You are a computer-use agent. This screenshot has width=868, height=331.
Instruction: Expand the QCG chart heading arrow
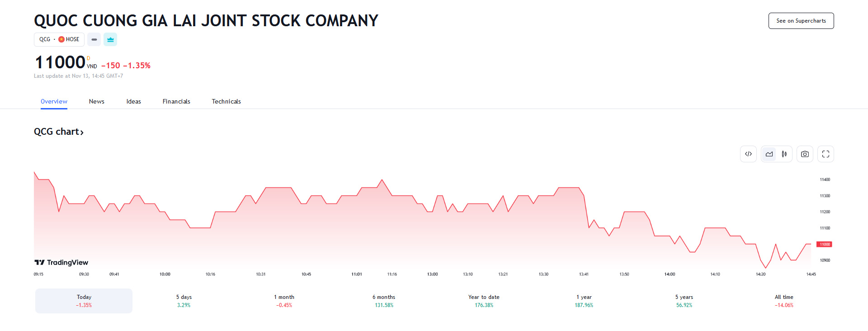pyautogui.click(x=82, y=132)
